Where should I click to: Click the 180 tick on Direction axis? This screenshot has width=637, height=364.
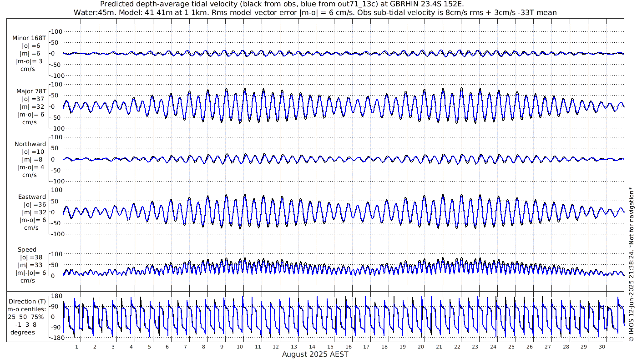56,296
